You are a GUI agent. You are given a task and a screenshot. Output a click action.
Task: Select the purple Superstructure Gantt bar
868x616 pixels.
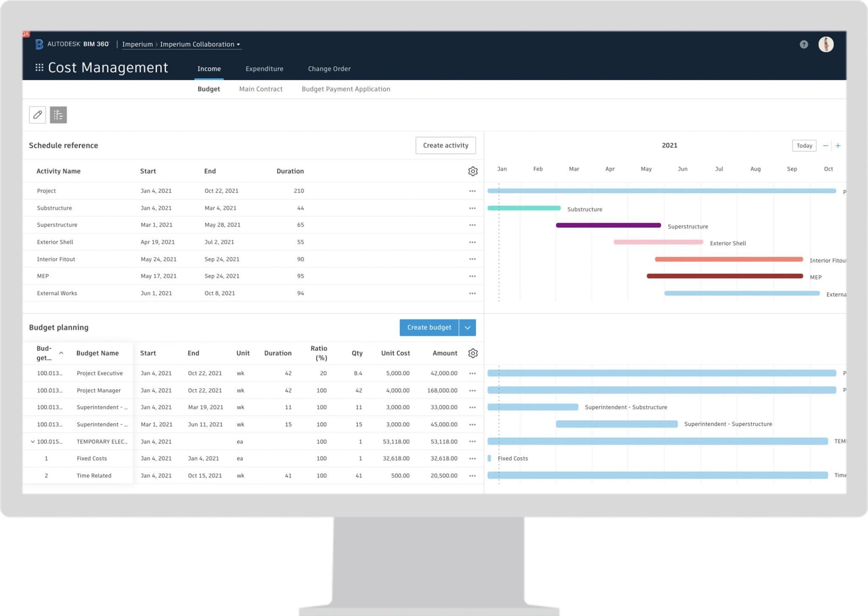point(608,225)
